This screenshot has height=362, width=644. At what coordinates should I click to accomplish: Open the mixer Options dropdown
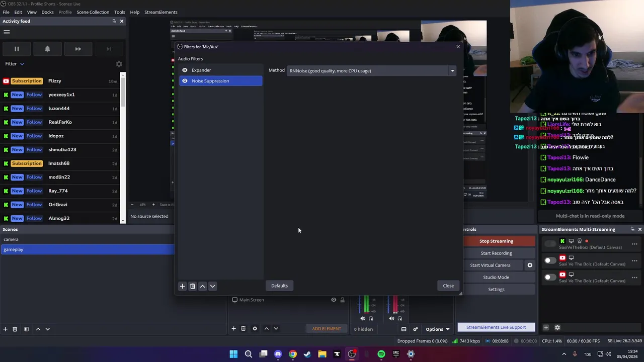[x=437, y=329]
